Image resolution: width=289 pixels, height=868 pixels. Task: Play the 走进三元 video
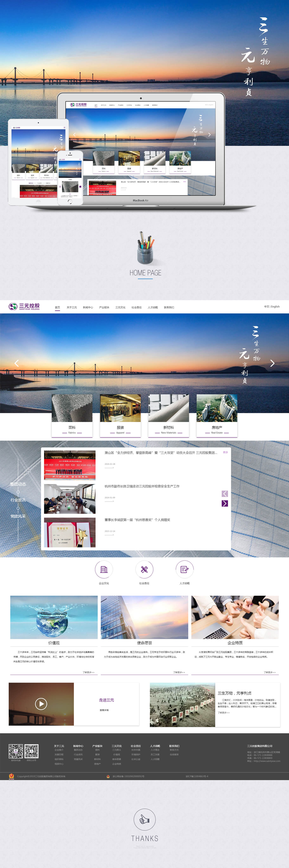click(x=41, y=704)
